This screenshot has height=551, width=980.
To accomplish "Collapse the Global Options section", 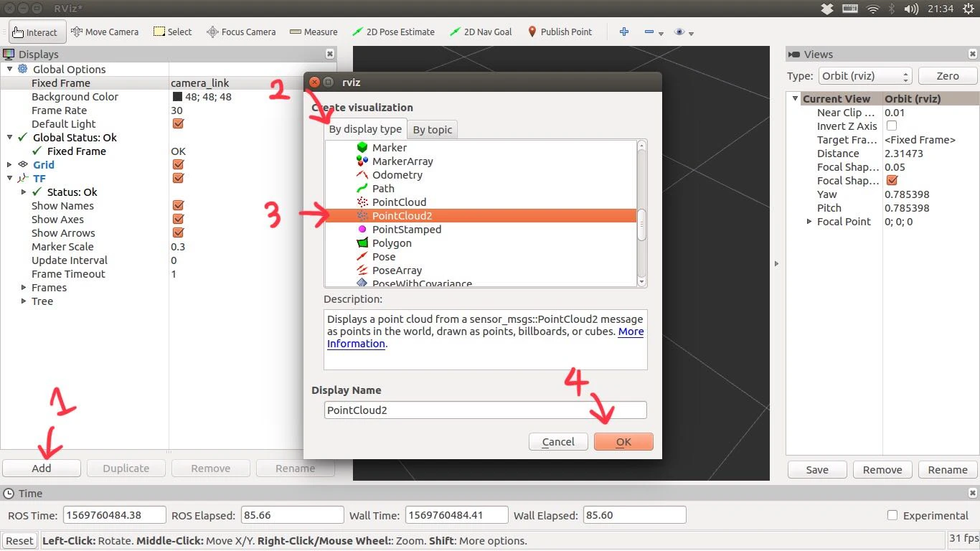I will click(10, 70).
